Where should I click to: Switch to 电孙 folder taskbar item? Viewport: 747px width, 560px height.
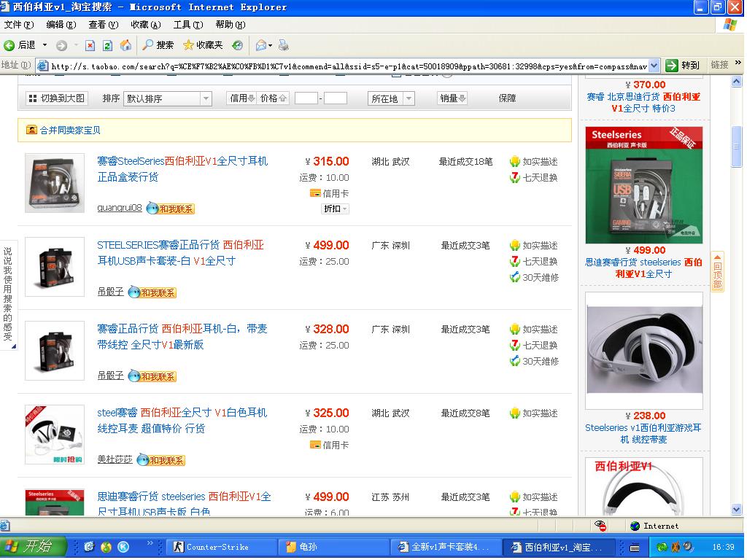pos(333,547)
